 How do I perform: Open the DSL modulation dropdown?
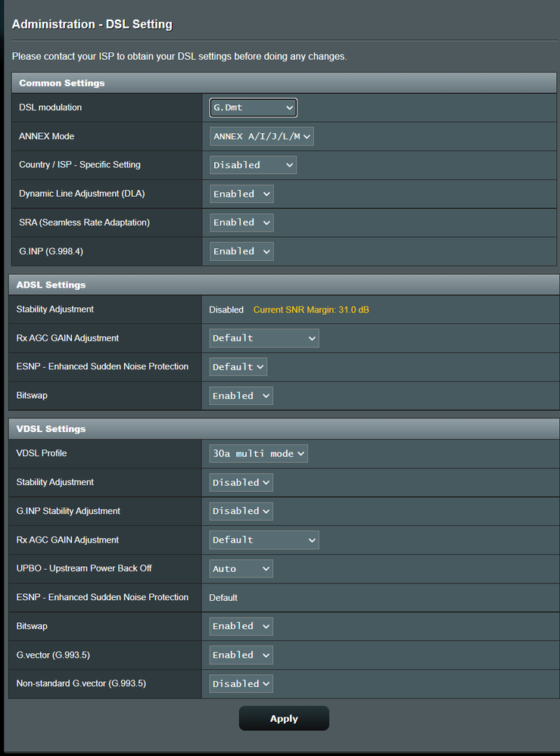point(253,108)
